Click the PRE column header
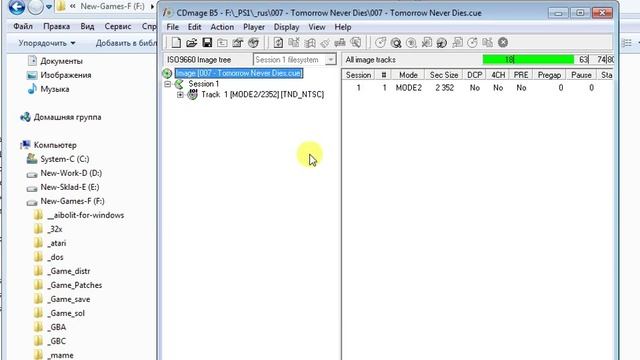The image size is (640, 360). [521, 75]
